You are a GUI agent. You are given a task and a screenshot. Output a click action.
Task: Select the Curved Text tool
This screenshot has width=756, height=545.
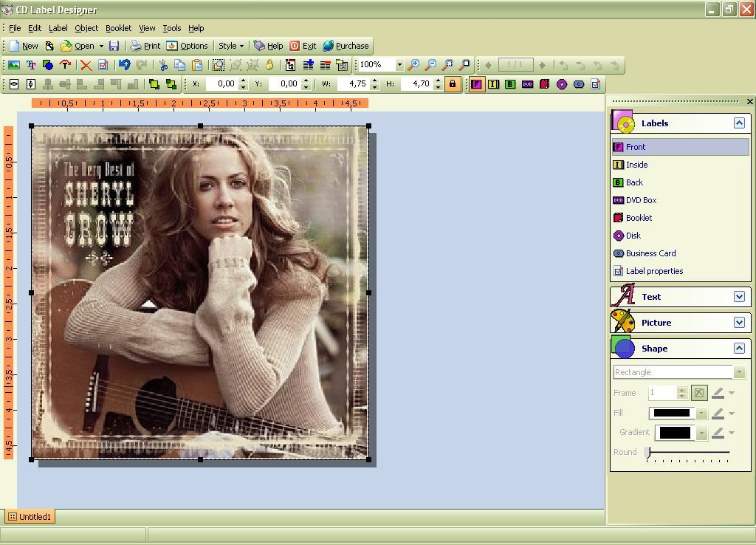coord(66,65)
